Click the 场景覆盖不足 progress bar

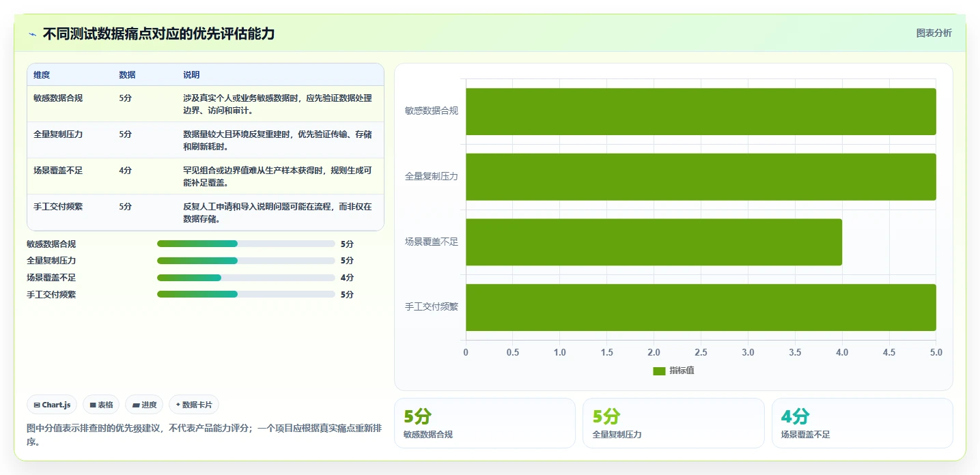coord(246,278)
